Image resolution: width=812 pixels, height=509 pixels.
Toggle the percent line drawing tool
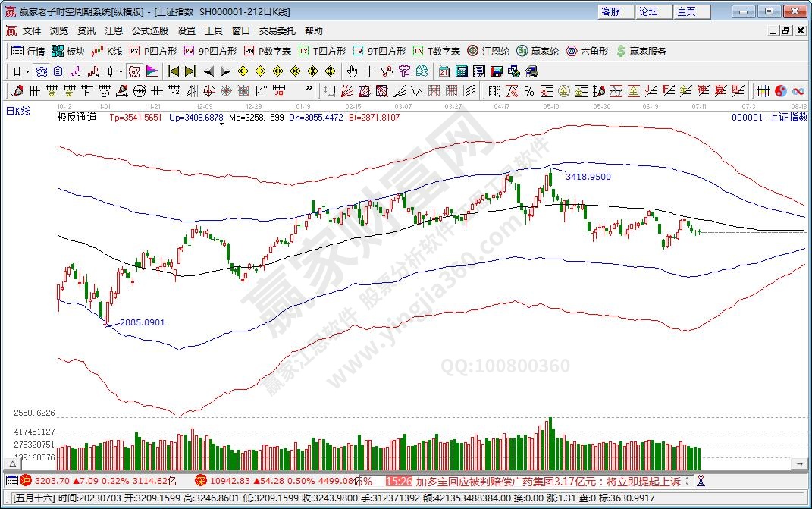click(x=528, y=92)
